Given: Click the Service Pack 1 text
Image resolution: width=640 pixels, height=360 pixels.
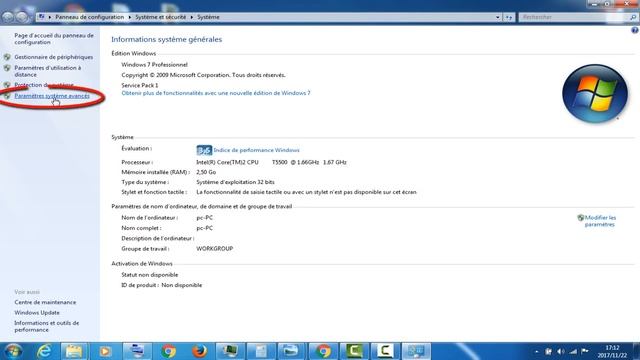Looking at the screenshot, I should [x=140, y=85].
